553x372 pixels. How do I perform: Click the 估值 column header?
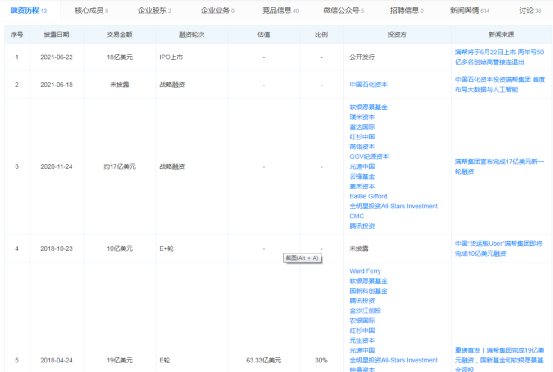[264, 35]
